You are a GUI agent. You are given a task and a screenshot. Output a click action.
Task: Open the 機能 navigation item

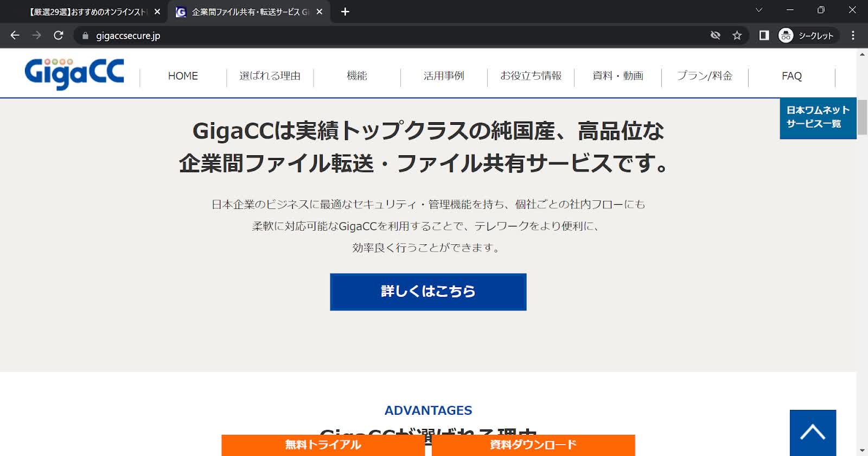coord(357,76)
